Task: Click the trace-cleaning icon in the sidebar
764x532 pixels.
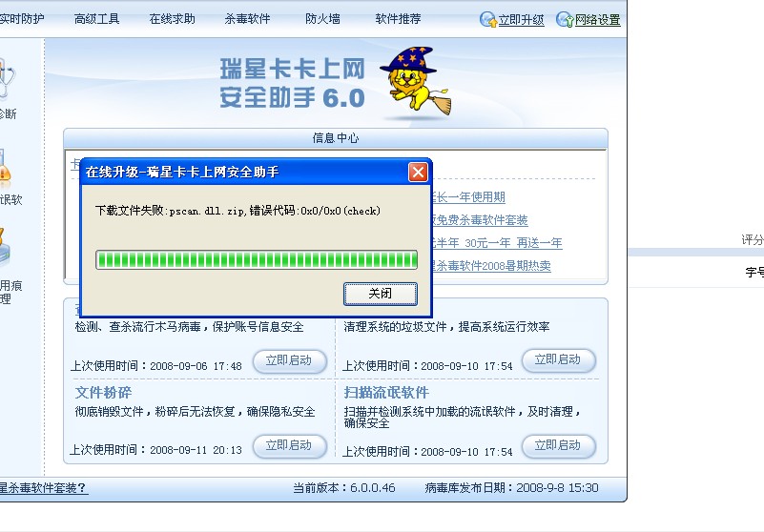Action: (x=5, y=248)
